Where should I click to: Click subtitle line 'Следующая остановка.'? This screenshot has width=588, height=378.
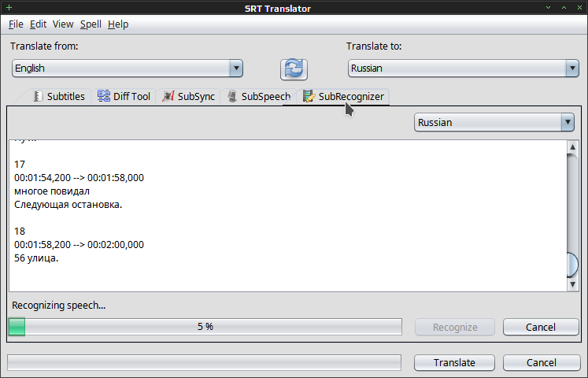tap(68, 205)
